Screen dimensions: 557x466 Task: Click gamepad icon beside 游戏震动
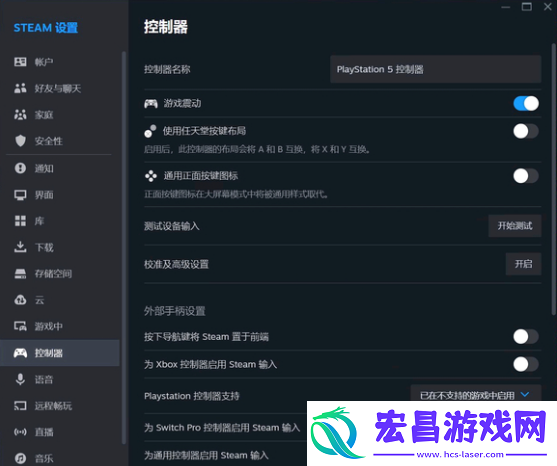pos(151,104)
